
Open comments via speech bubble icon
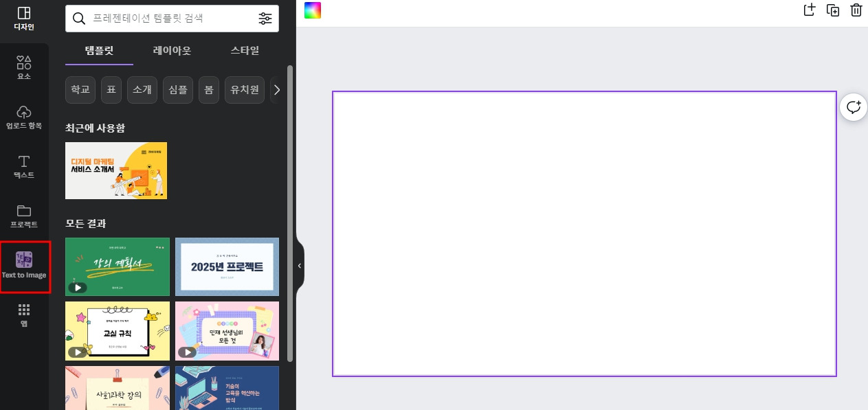(x=853, y=107)
